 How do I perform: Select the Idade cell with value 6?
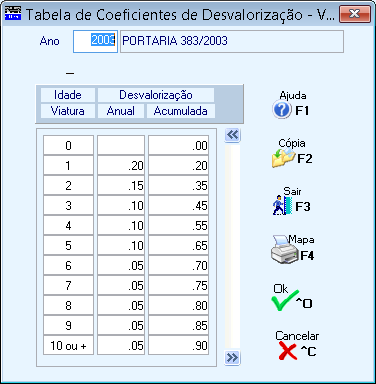pyautogui.click(x=68, y=265)
